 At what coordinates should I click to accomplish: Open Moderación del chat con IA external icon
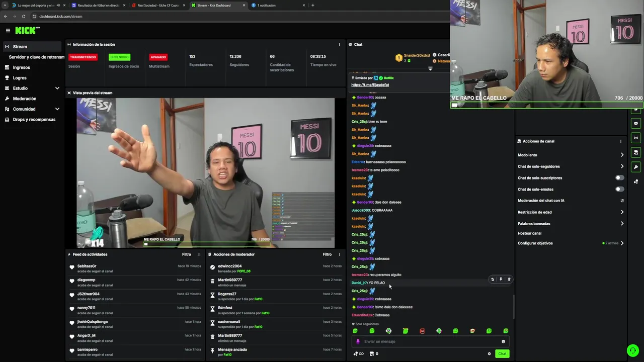(x=622, y=201)
